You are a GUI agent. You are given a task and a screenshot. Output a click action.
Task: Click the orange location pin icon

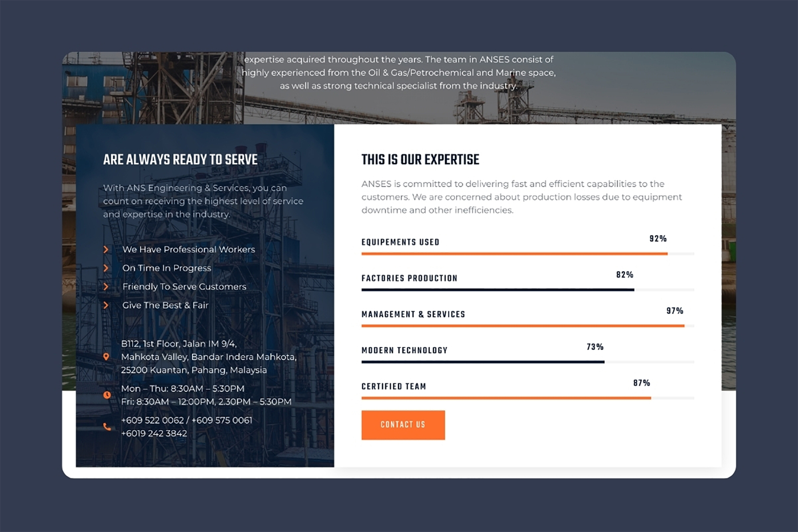pos(106,357)
